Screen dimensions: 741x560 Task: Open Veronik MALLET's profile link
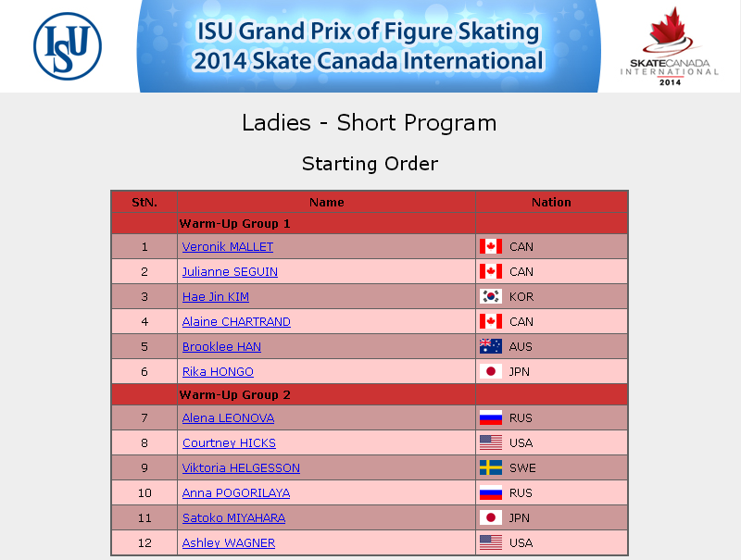coord(228,247)
